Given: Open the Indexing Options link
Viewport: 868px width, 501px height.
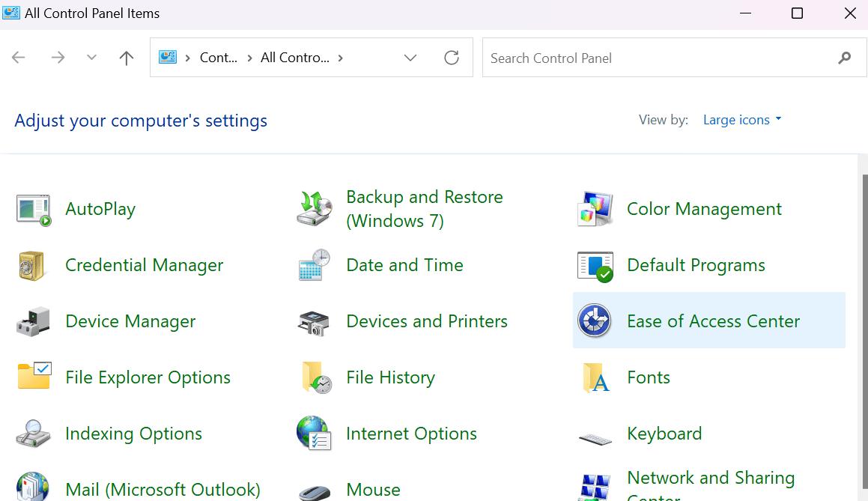Looking at the screenshot, I should tap(133, 434).
